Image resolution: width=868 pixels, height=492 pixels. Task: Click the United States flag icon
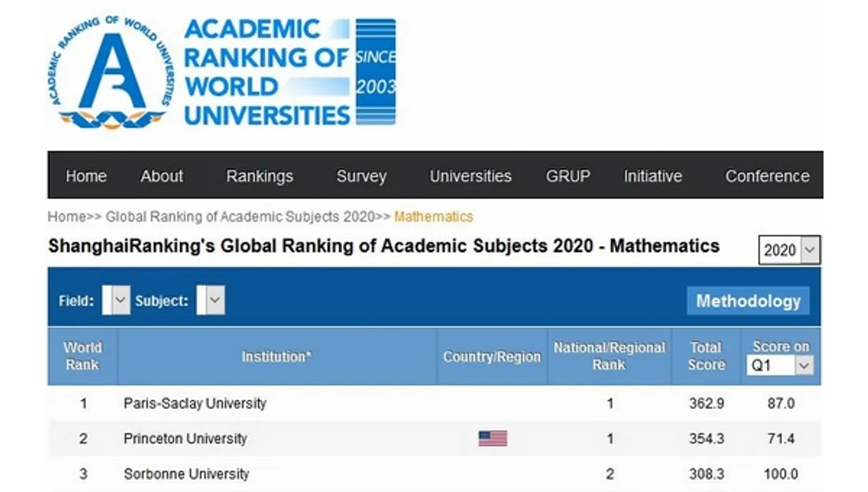(x=492, y=438)
